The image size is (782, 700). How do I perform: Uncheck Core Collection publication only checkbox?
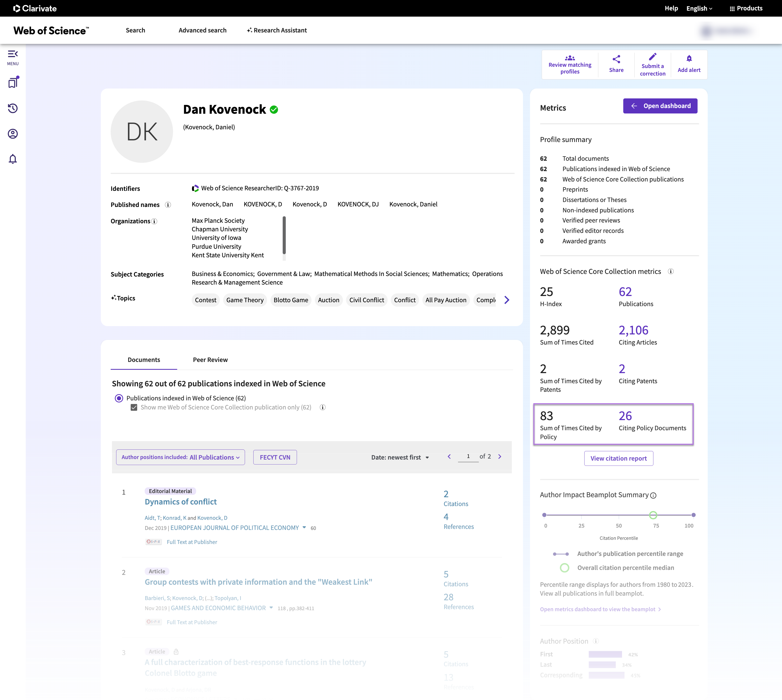[134, 408]
